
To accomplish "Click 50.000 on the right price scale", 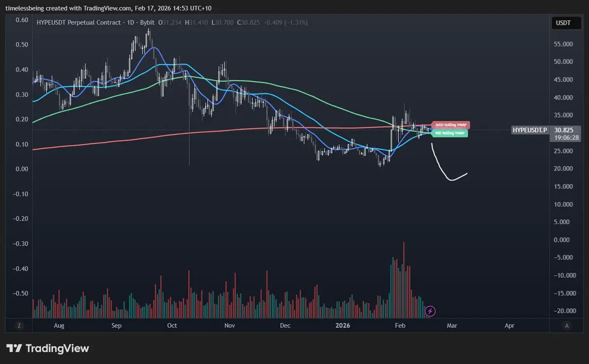I will [x=563, y=62].
